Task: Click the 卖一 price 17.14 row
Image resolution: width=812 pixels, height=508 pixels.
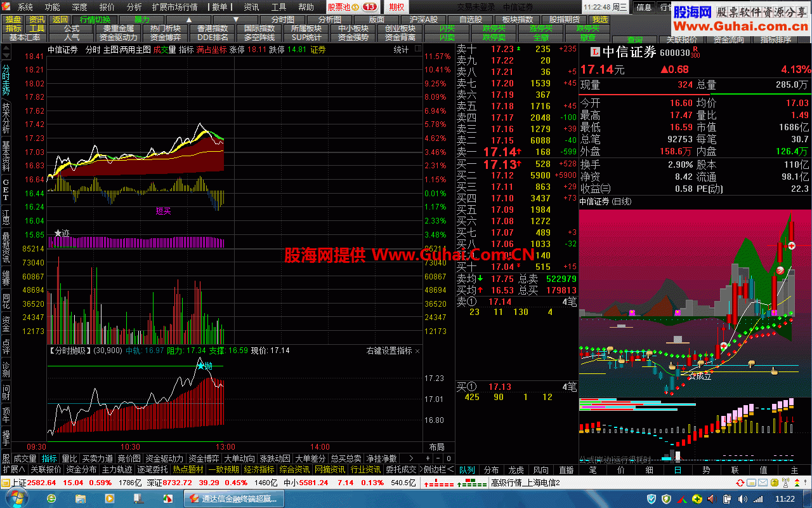Action: [x=517, y=152]
